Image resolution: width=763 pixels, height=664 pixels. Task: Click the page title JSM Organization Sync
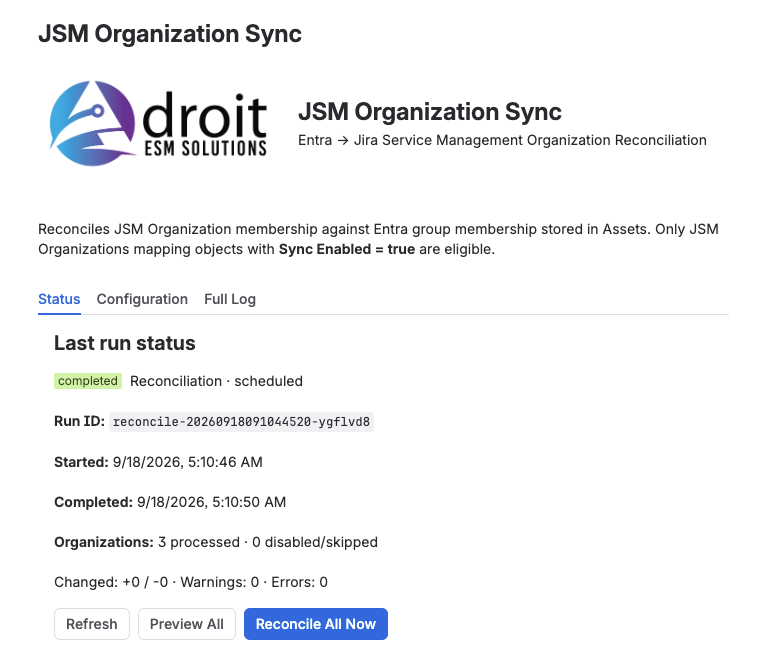[170, 34]
